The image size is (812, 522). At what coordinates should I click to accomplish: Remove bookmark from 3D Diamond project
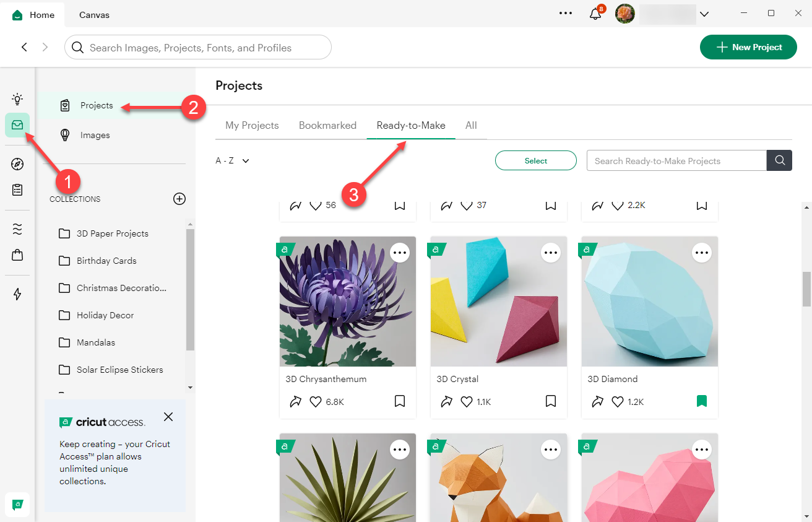click(701, 402)
